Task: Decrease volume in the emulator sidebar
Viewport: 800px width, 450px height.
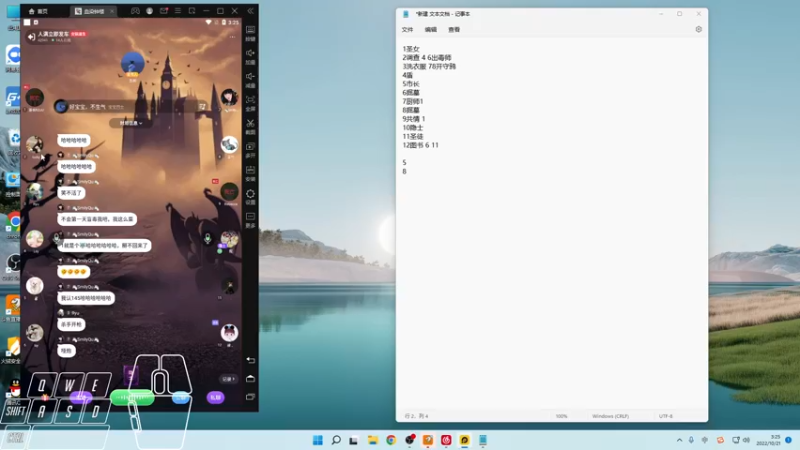Action: (x=251, y=79)
